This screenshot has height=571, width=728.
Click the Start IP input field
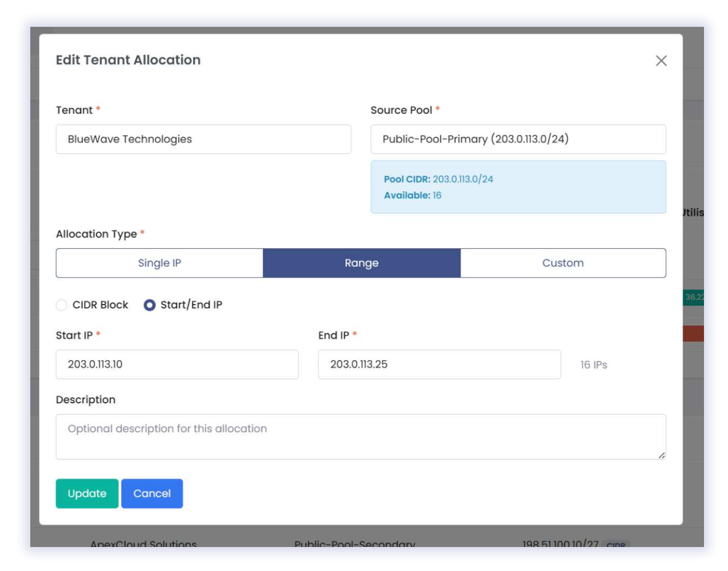[177, 364]
